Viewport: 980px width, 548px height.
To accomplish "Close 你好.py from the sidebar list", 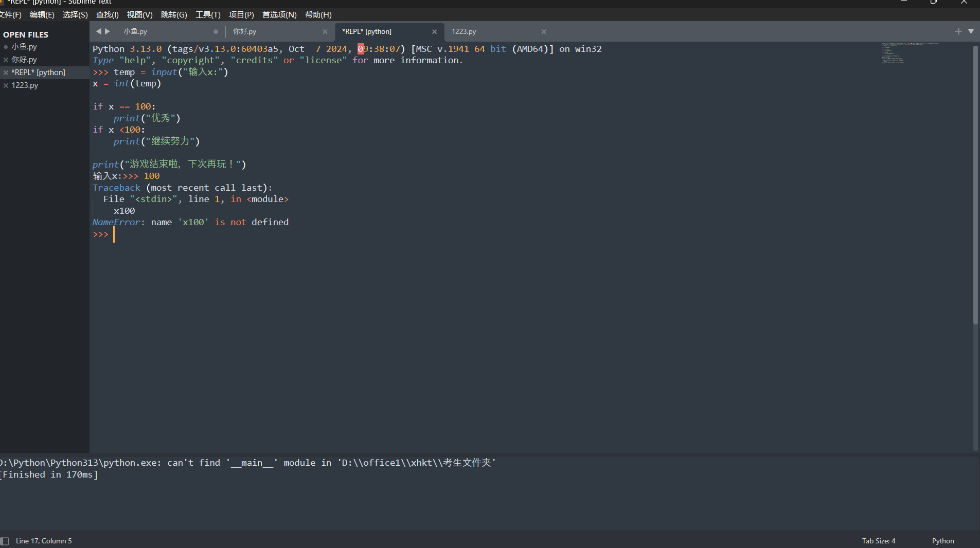I will pos(6,60).
